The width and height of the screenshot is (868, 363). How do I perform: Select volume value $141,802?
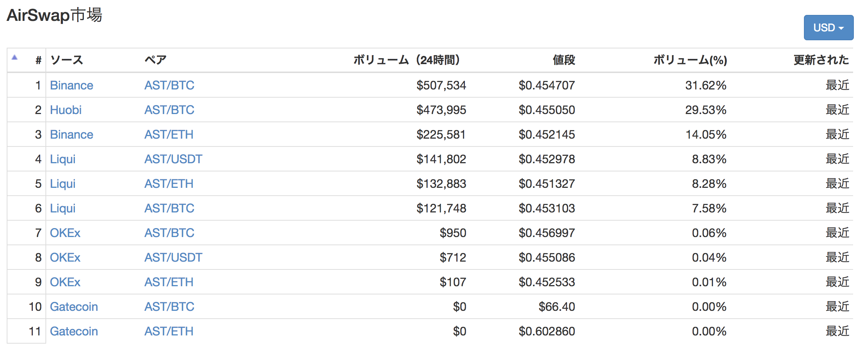tap(441, 159)
